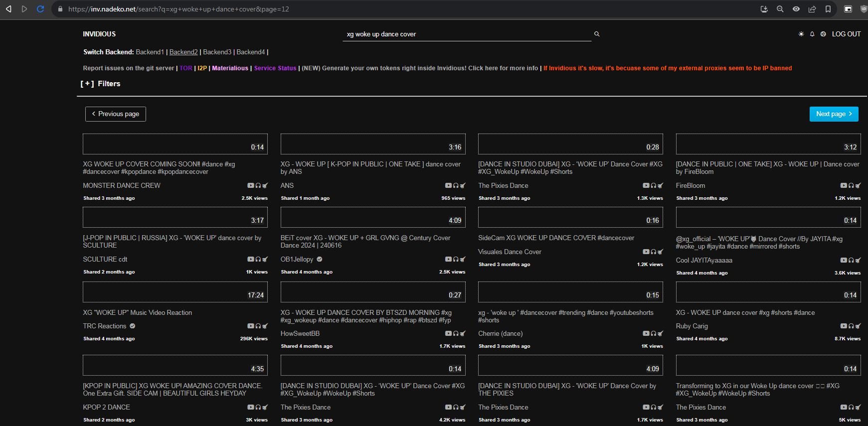The image size is (868, 426).
Task: Switch to Backend4
Action: (251, 52)
